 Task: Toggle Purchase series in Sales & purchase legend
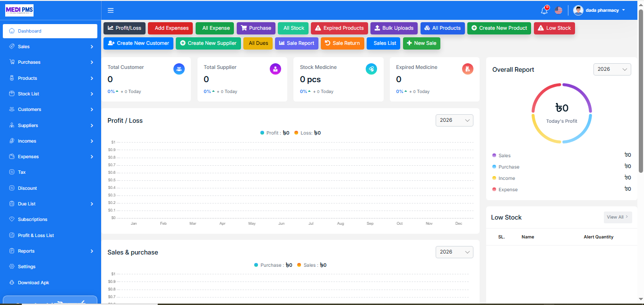coord(273,265)
